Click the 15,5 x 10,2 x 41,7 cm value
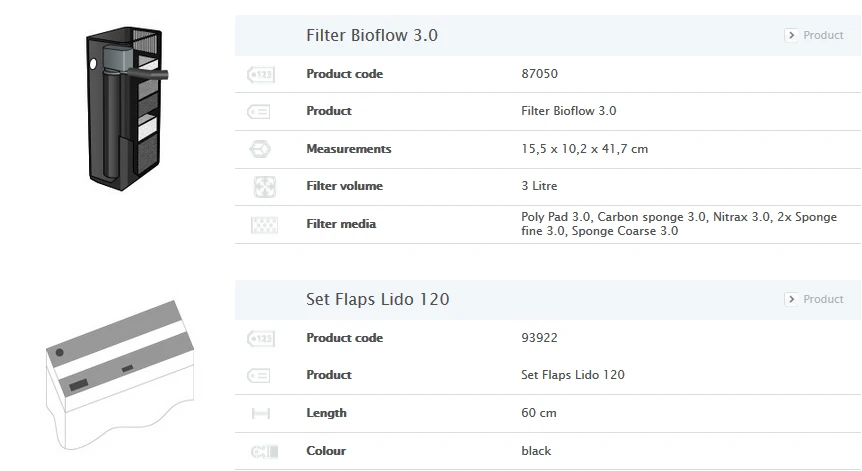Viewport: 862px width, 471px height. coord(584,149)
